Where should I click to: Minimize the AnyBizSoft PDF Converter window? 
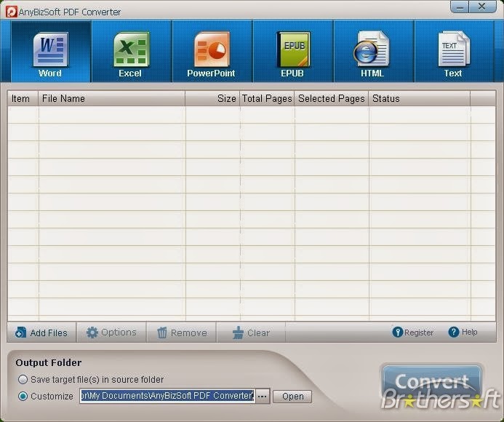point(460,7)
